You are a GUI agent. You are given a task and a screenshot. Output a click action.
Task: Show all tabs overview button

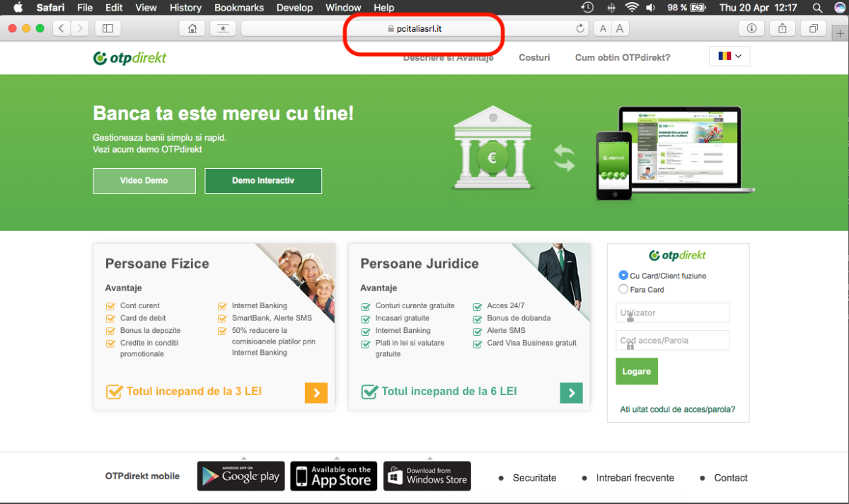[814, 28]
